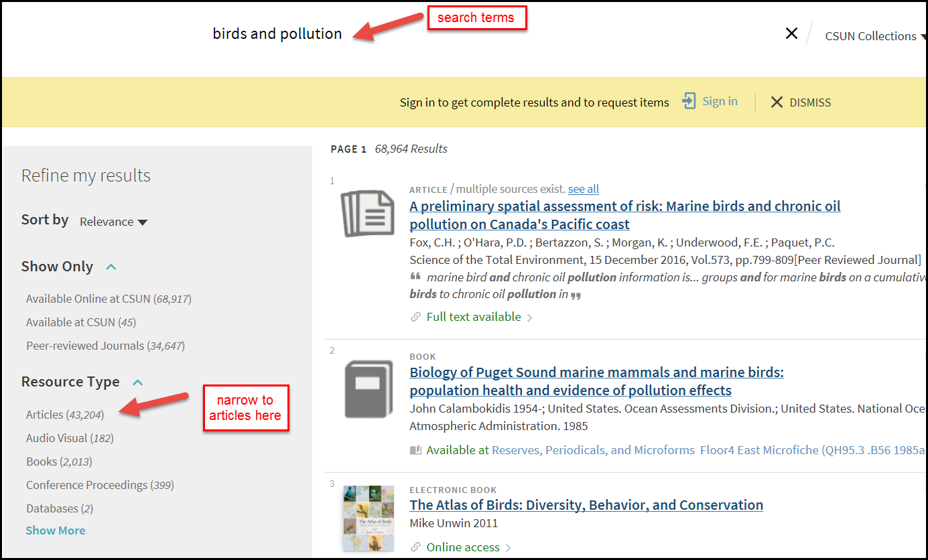Image resolution: width=928 pixels, height=560 pixels.
Task: Dismiss the sign-in banner with its X icon
Action: (777, 102)
